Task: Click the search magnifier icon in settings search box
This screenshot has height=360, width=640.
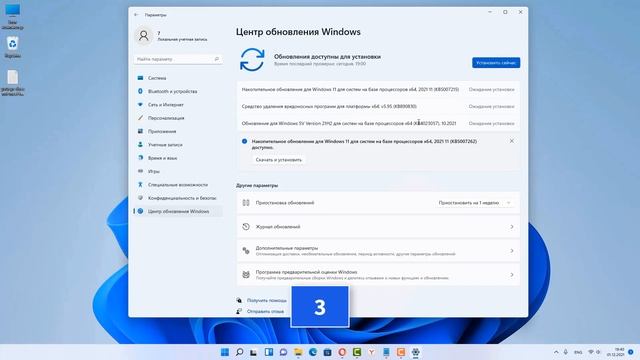Action: (217, 59)
